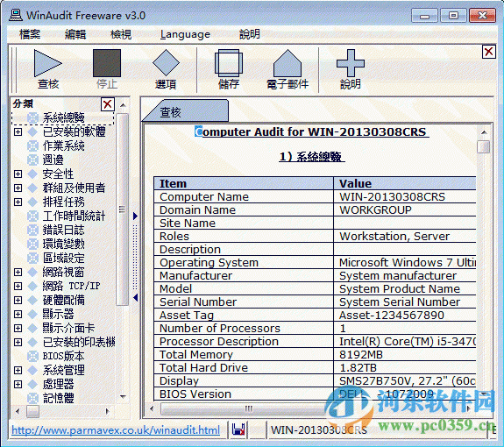Click the report horizontal scrollbar thumb

[x=247, y=408]
